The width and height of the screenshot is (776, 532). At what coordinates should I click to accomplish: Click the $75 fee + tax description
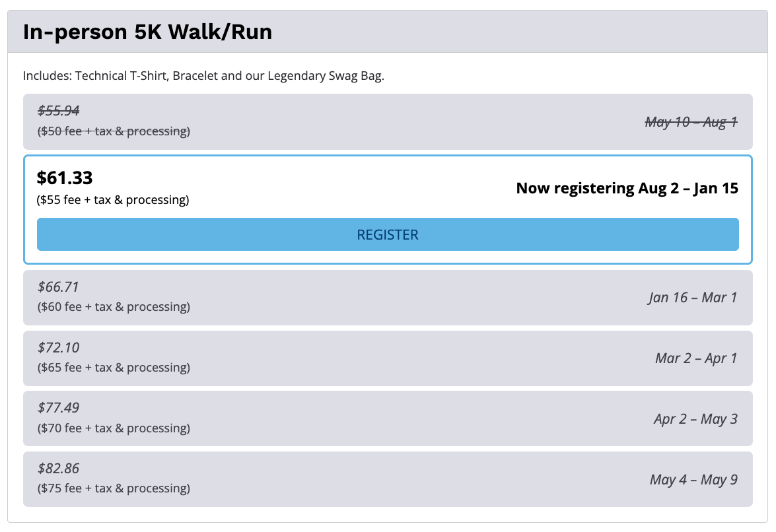[x=114, y=489]
